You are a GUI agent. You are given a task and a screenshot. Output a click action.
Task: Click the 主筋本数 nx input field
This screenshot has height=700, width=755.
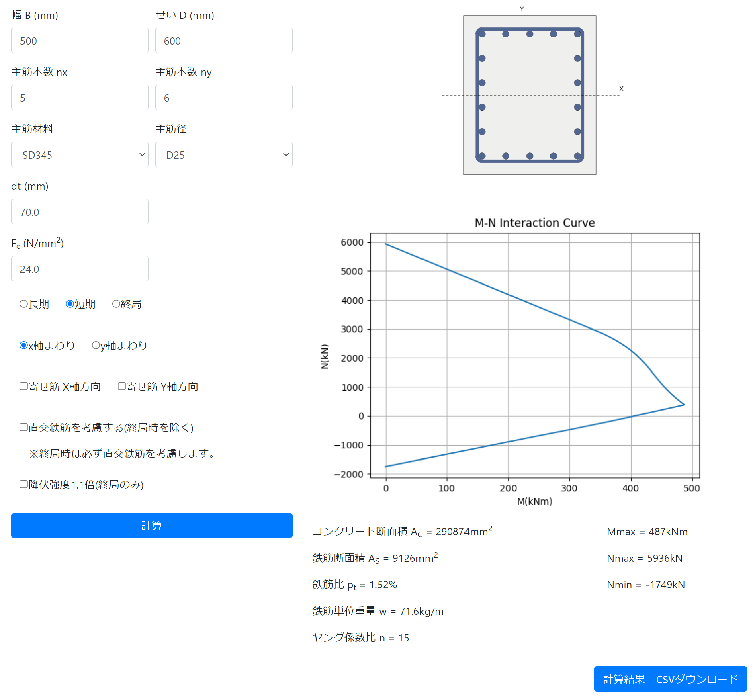click(80, 98)
